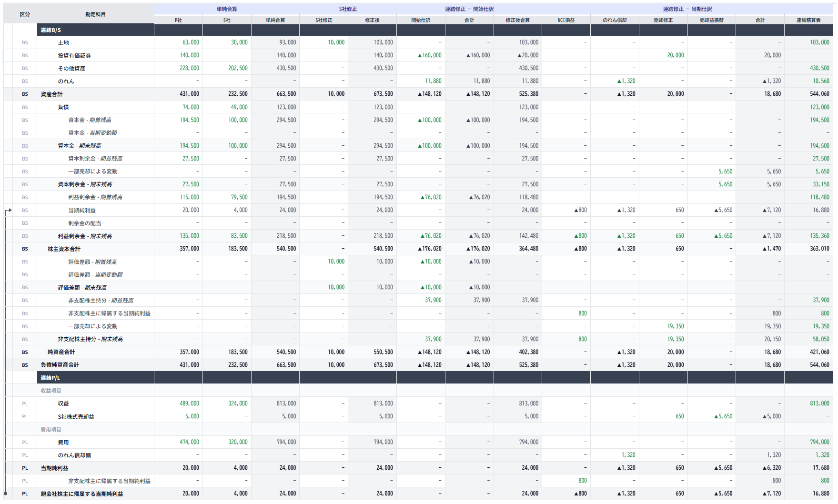Select the 投資有価証券 account row label
Screen dimensions: 838x504
pos(74,56)
